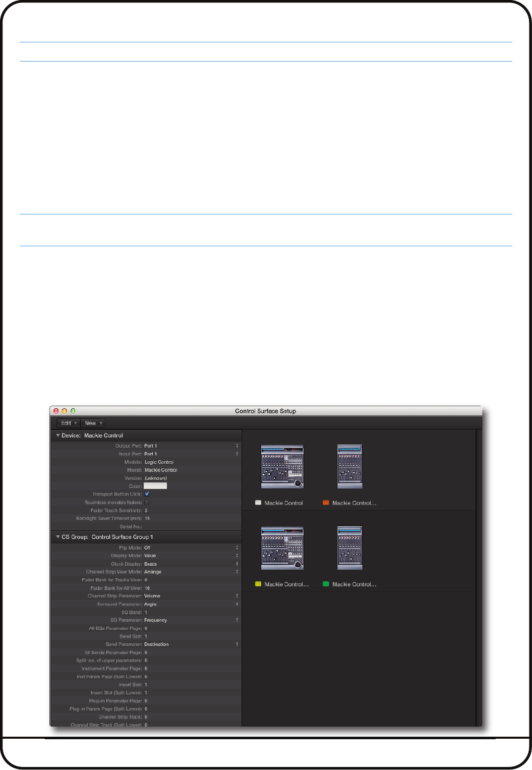Viewport: 532px width, 770px height.
Task: Click the green zoom button of Control Surface Setup
Action: point(73,411)
